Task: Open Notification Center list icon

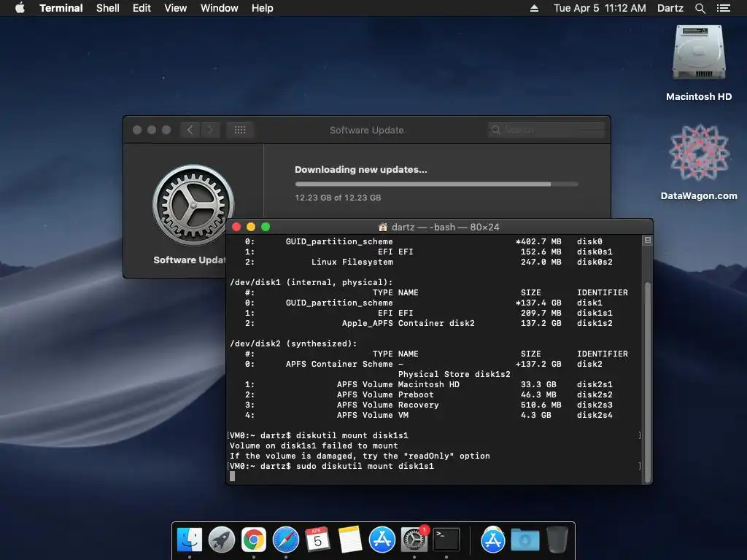Action: tap(723, 8)
